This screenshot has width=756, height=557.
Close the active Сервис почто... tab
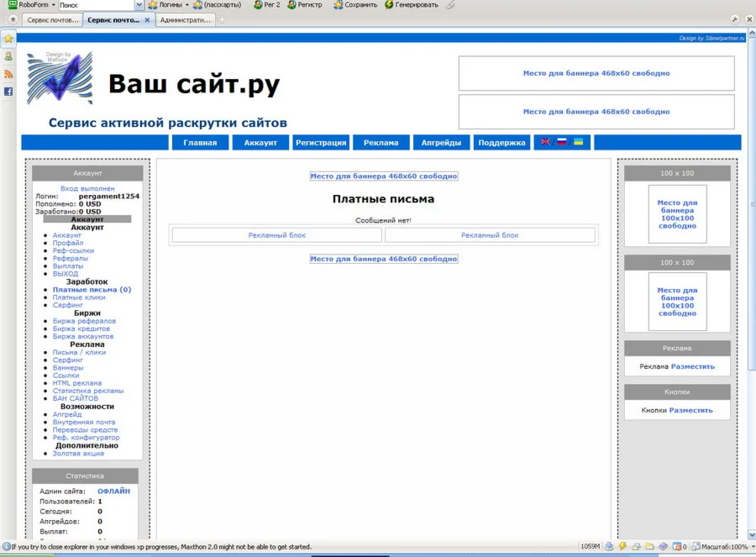148,19
